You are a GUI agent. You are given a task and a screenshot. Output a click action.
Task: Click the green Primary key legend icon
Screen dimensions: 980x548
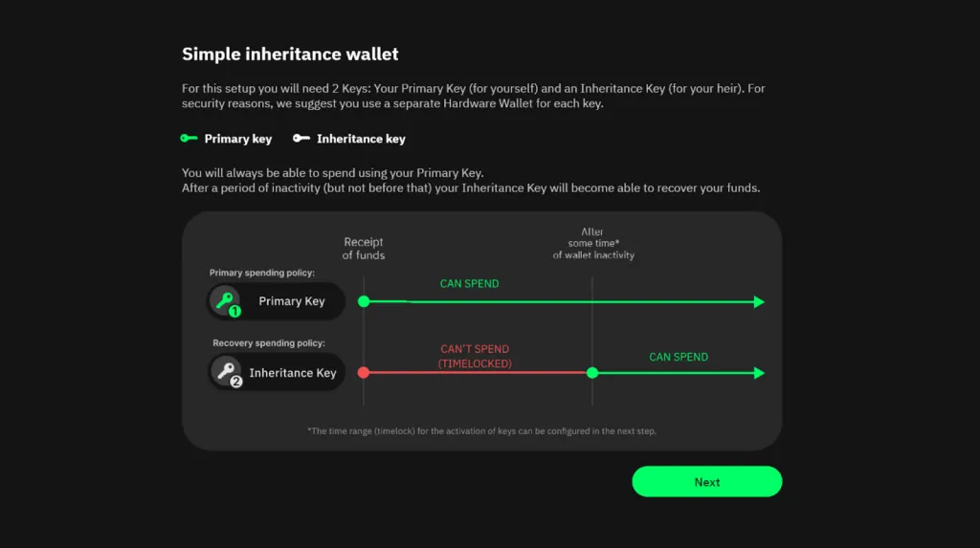(189, 139)
